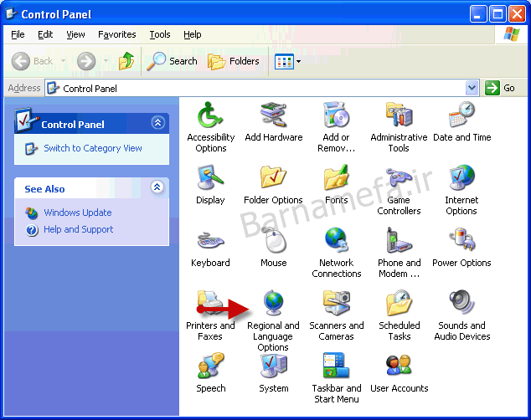Open User Accounts icon
Image resolution: width=531 pixels, height=420 pixels.
pyautogui.click(x=399, y=366)
